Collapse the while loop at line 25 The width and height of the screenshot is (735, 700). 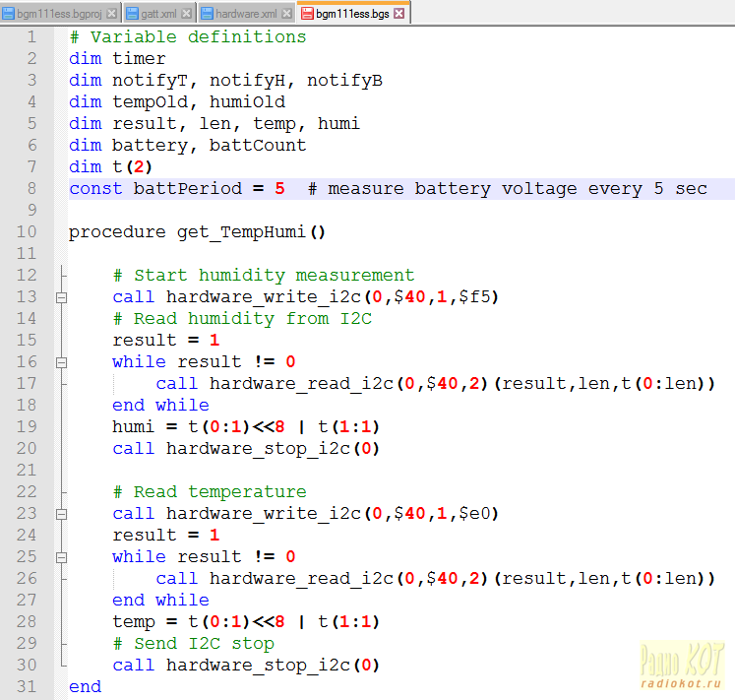click(x=61, y=557)
